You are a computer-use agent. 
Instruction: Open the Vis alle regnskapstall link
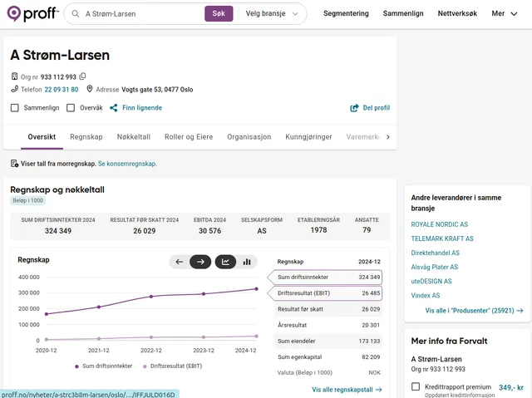[x=347, y=389]
